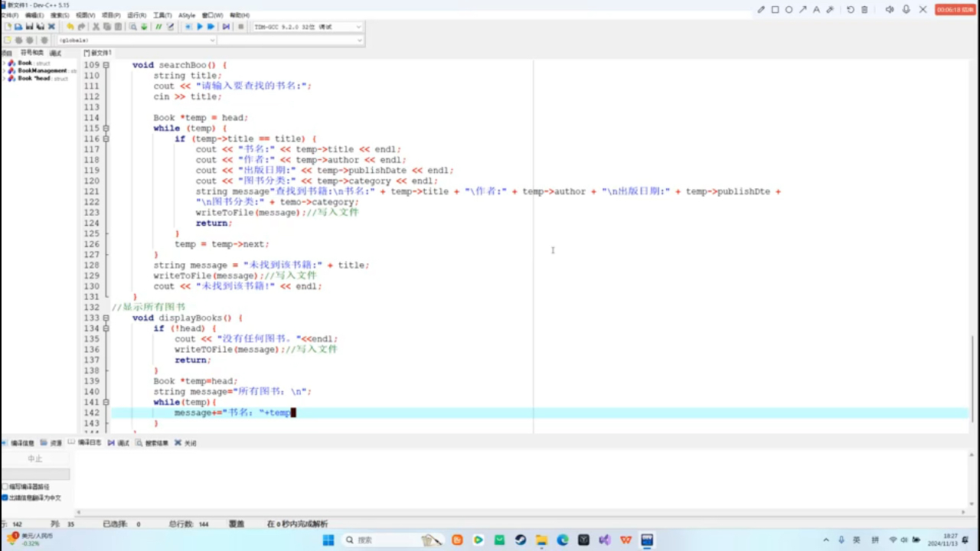
Task: Click 关闭 to close the bottom panel
Action: [186, 442]
